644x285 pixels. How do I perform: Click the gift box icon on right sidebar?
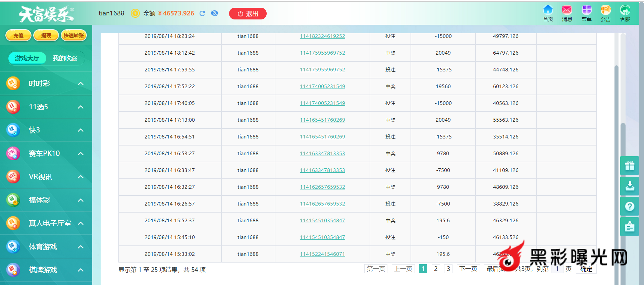[630, 166]
